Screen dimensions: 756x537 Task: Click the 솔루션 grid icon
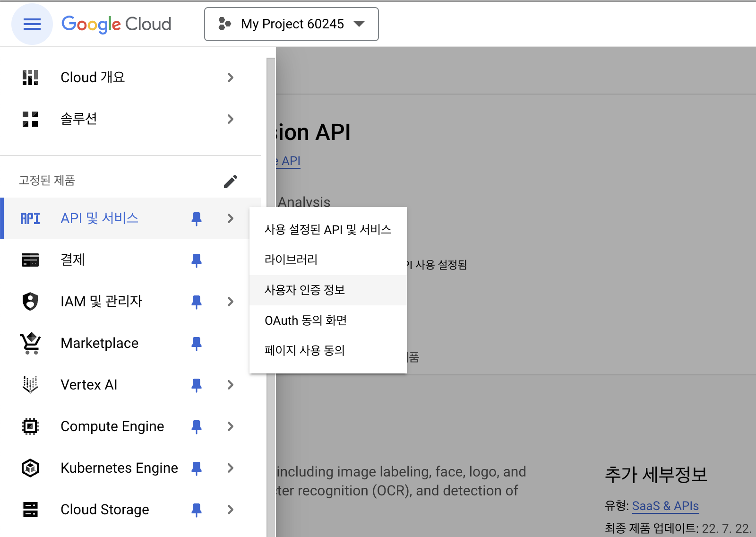tap(30, 119)
